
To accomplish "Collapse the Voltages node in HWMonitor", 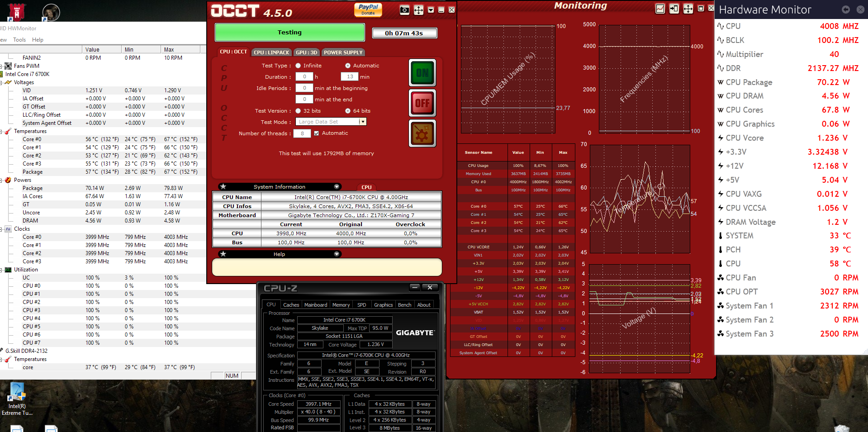I will 1,83.
